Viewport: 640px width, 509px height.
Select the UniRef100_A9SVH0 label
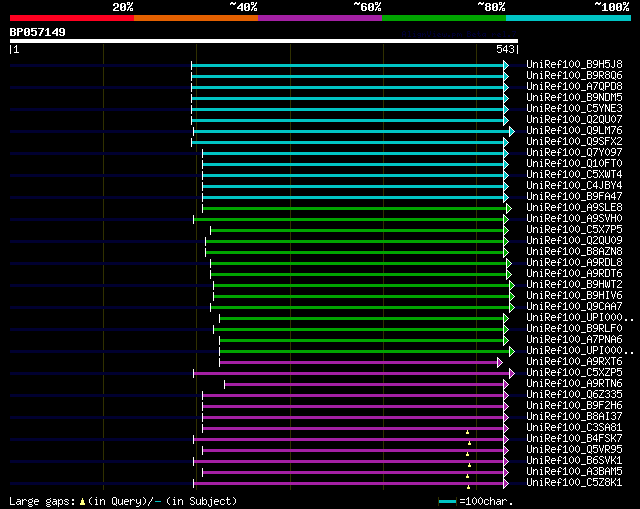coord(574,219)
